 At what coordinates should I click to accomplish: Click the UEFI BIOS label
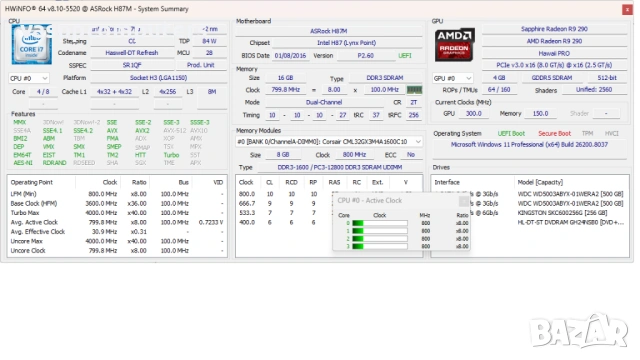tap(404, 56)
